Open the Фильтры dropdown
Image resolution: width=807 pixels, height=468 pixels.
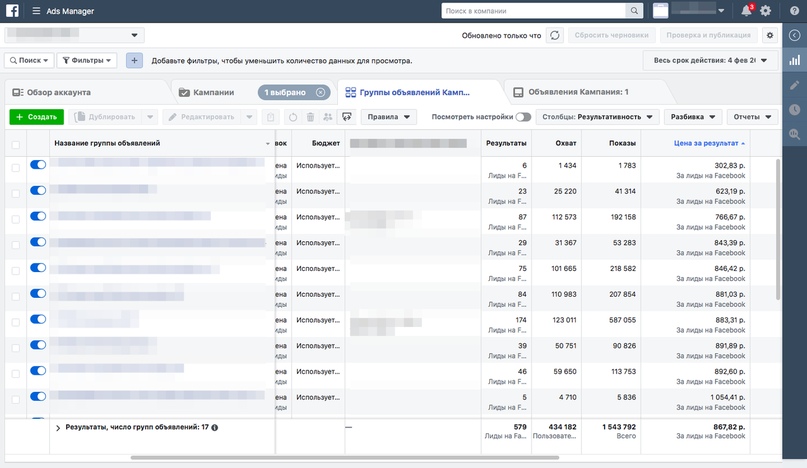pyautogui.click(x=87, y=61)
